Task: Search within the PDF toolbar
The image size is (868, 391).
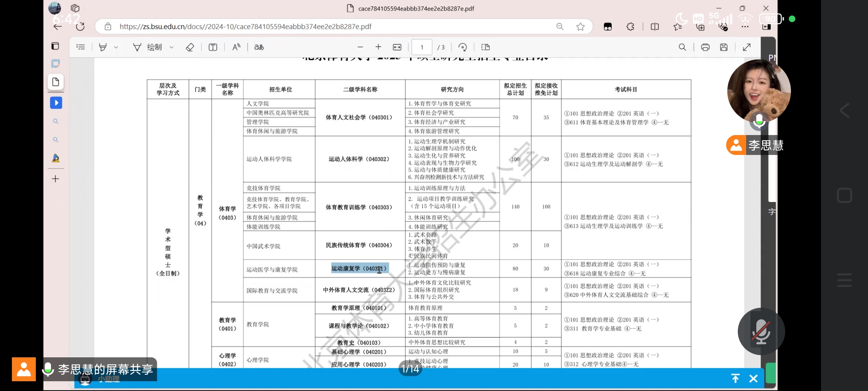Action: [682, 47]
